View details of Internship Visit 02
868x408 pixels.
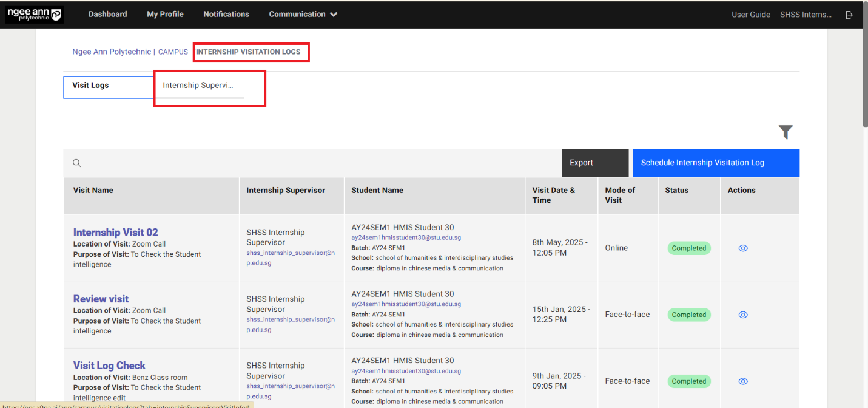pos(742,248)
